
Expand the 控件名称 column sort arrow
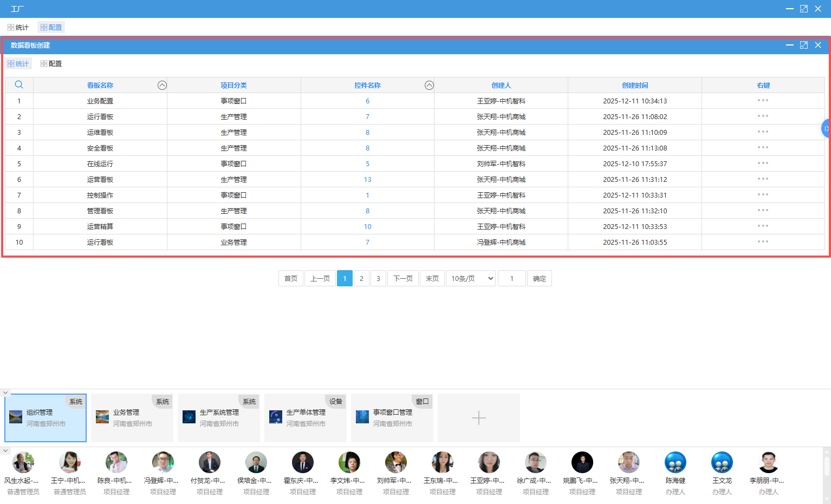coord(429,85)
